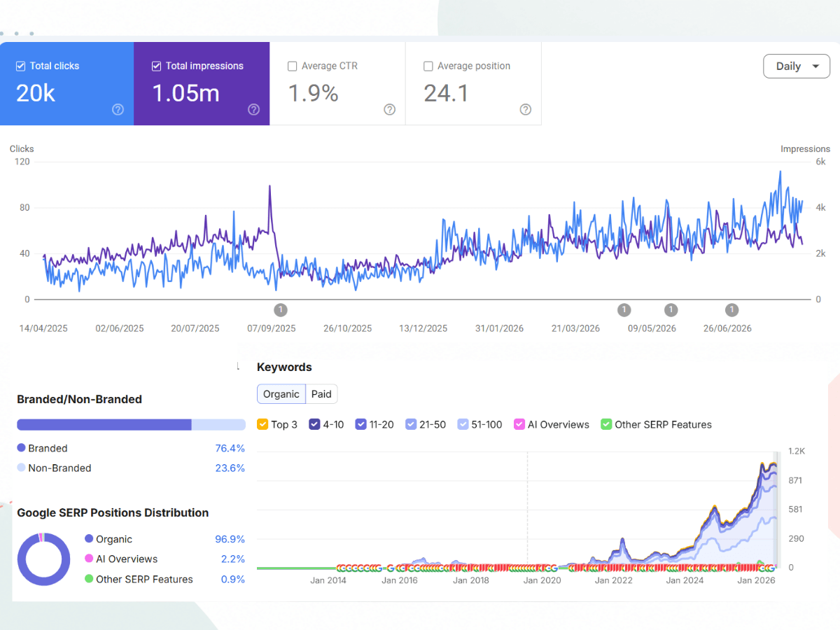840x630 pixels.
Task: Open help icon on Total clicks card
Action: 118,109
